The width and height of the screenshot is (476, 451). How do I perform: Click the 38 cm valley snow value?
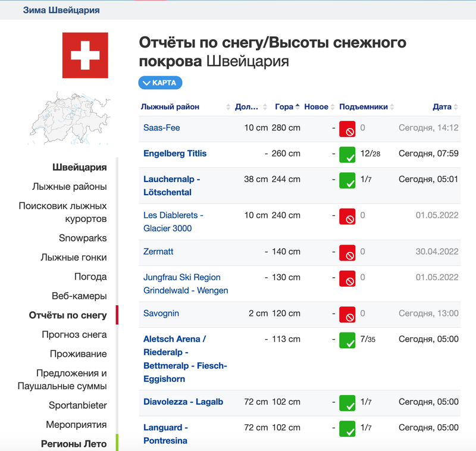(256, 179)
